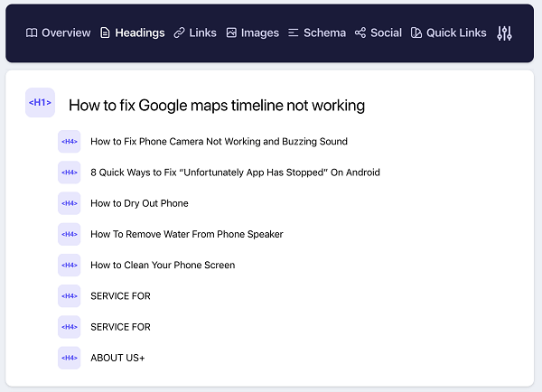The width and height of the screenshot is (542, 392).
Task: Click the Headings document icon
Action: click(x=105, y=33)
